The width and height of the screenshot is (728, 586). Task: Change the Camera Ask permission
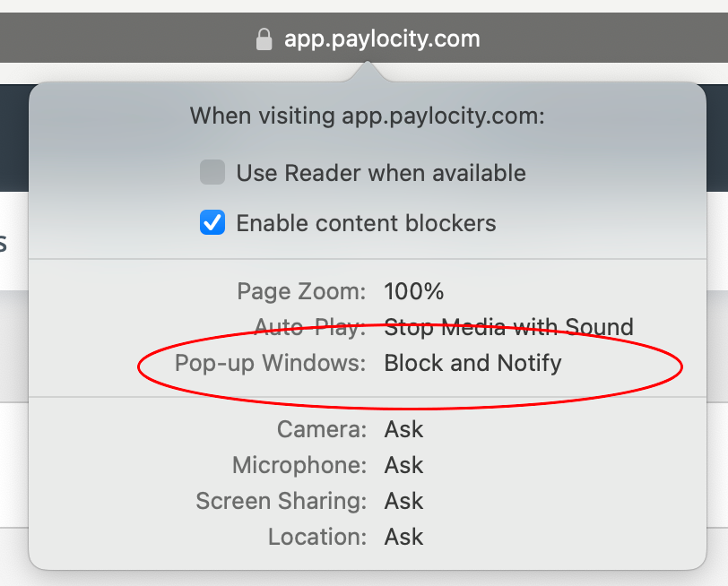click(x=403, y=429)
